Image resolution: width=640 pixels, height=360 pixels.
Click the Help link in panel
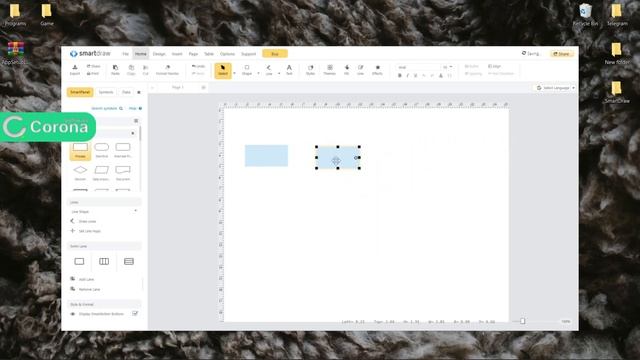pyautogui.click(x=135, y=109)
